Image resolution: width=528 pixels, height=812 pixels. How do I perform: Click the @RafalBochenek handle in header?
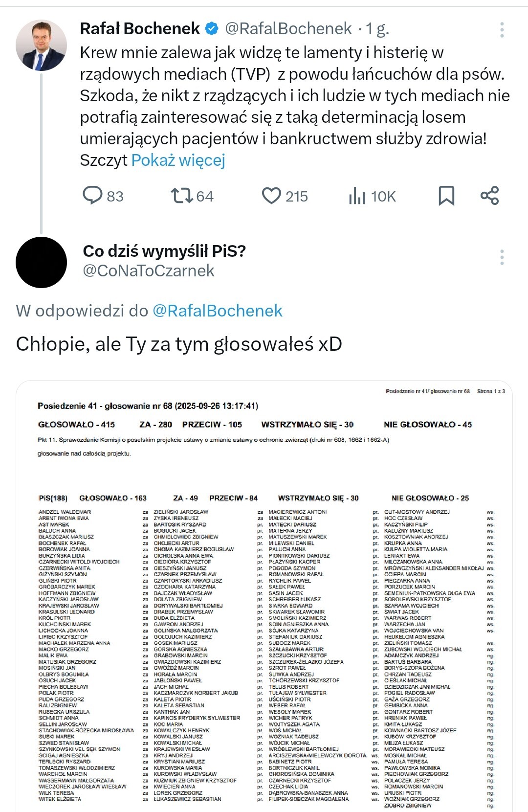click(x=288, y=29)
